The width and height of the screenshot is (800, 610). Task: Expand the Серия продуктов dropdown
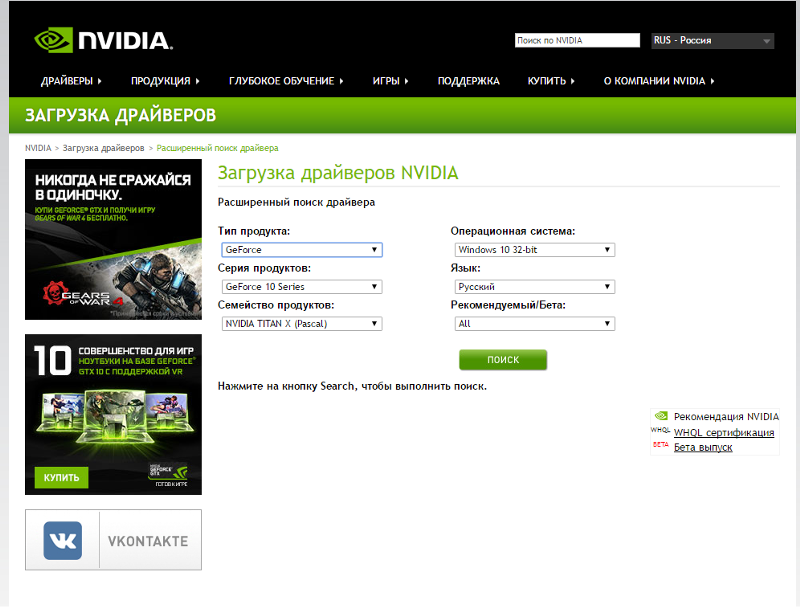coord(301,287)
